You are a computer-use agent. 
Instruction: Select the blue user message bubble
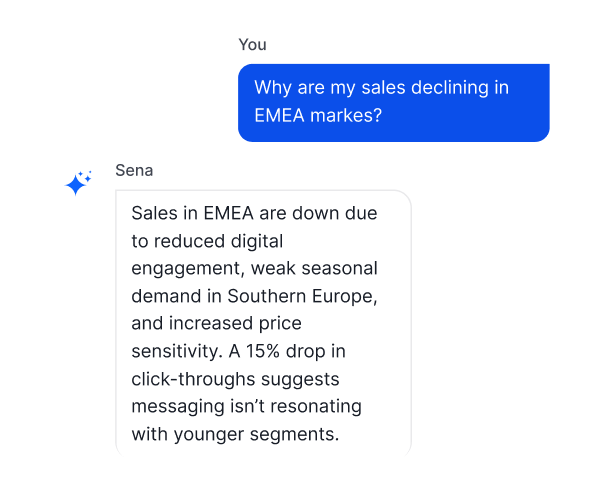coord(394,103)
